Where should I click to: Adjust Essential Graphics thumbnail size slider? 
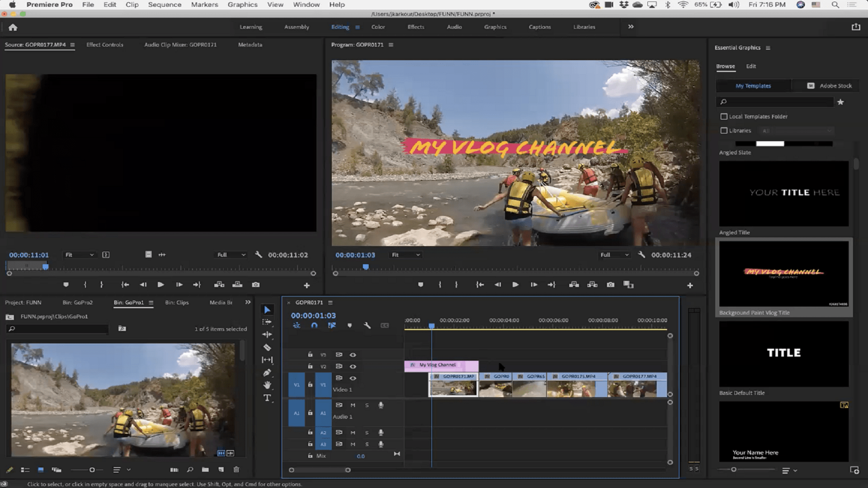[733, 470]
